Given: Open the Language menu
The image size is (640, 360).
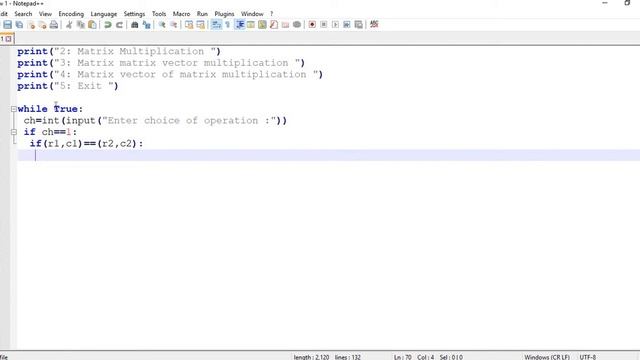Looking at the screenshot, I should click(104, 14).
